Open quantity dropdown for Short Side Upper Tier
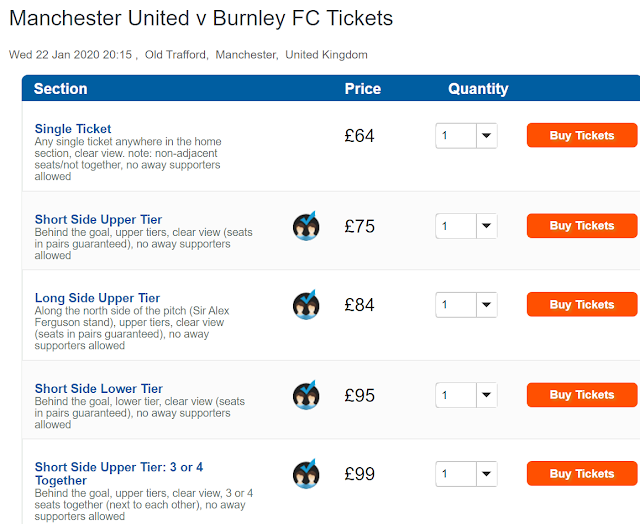The image size is (640, 524). click(x=466, y=226)
